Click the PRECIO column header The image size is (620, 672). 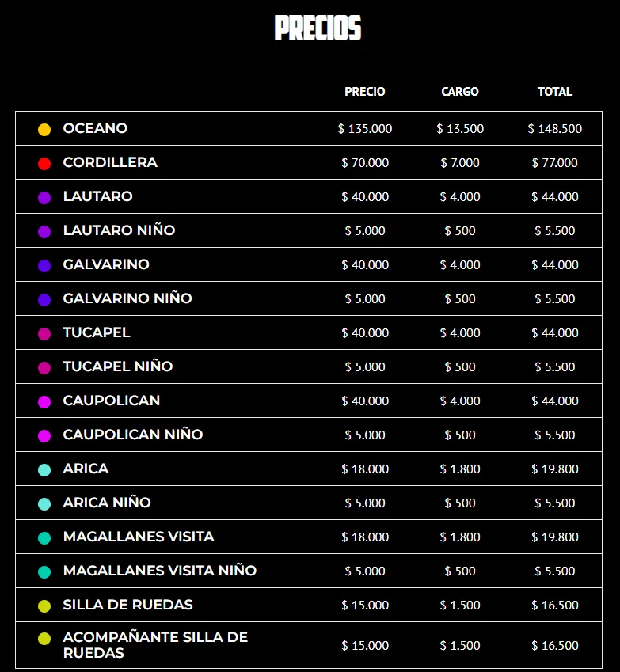coord(365,92)
